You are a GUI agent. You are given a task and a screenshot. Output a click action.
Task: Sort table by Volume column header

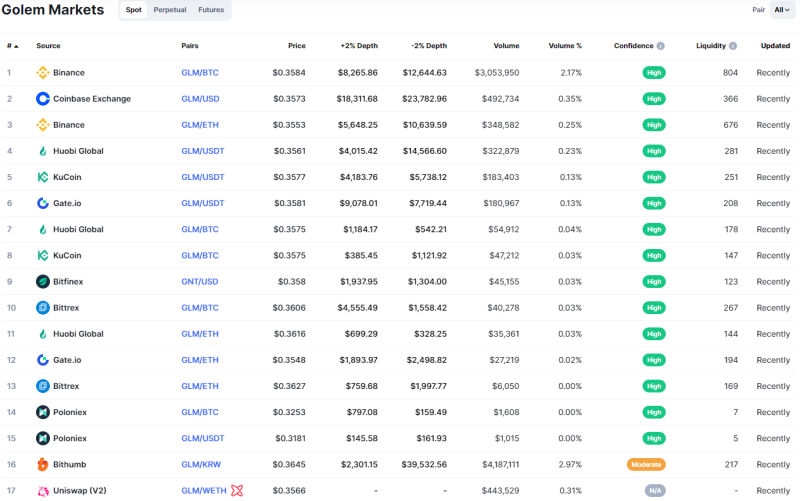pos(507,46)
